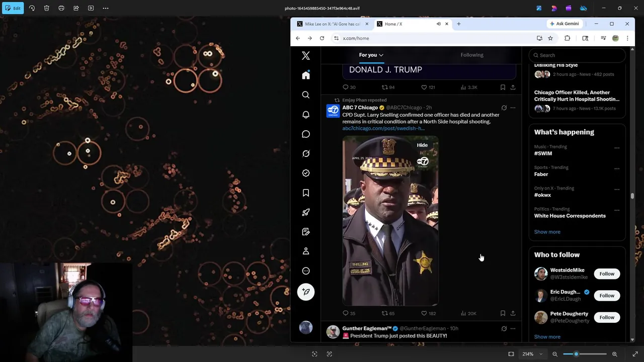This screenshot has width=644, height=362.
Task: Mute audio on Home / X tab
Action: click(x=438, y=24)
